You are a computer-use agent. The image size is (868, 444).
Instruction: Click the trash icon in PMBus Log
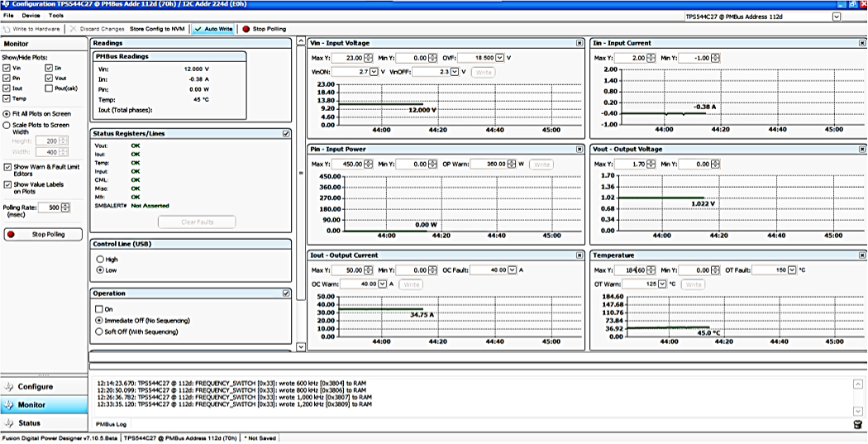860,424
